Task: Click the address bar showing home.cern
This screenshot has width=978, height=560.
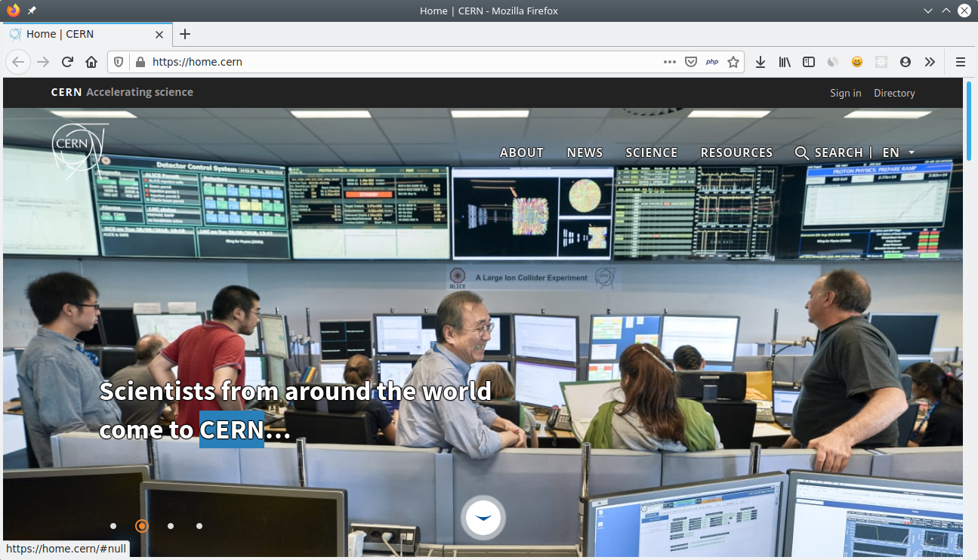Action: click(x=196, y=62)
